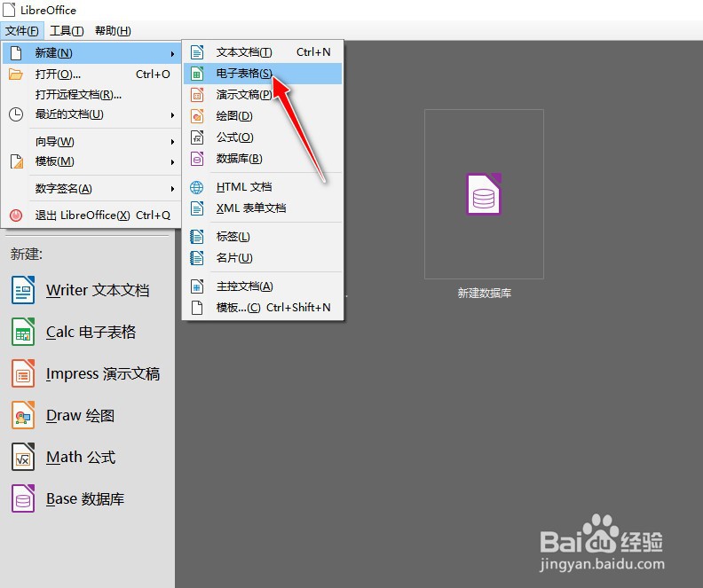Expand the 模板(M) submenu arrow
703x588 pixels.
172,162
